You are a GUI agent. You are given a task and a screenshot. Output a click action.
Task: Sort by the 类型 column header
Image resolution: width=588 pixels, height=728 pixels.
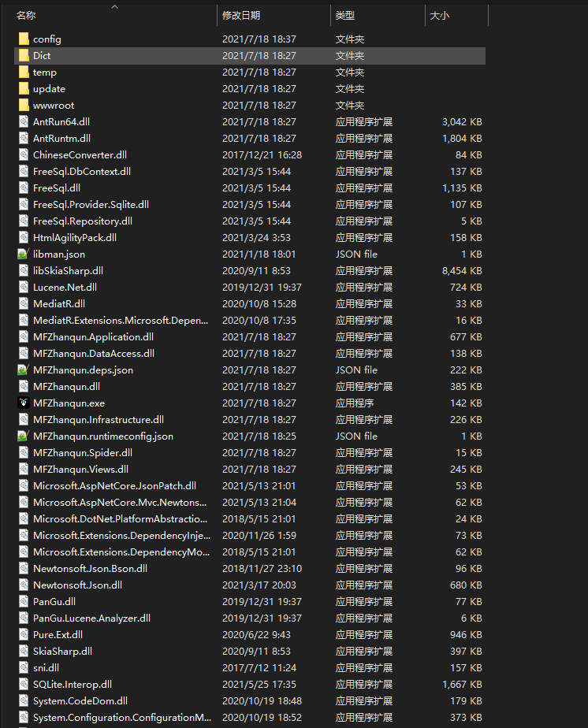(345, 15)
